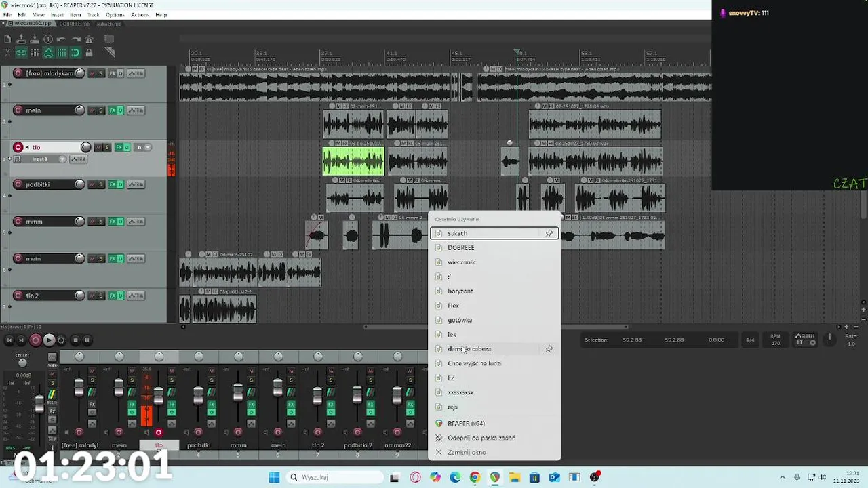Open gotówka from jump list

point(494,320)
